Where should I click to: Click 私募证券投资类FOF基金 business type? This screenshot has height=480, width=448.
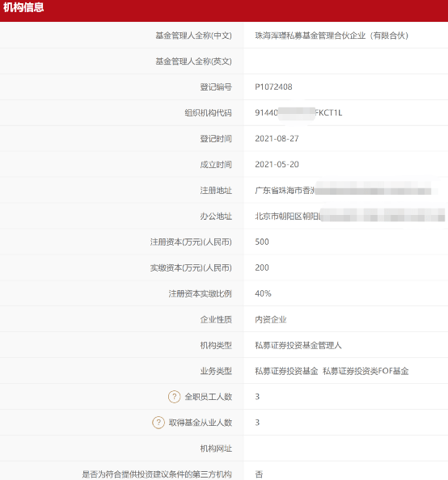click(x=366, y=371)
